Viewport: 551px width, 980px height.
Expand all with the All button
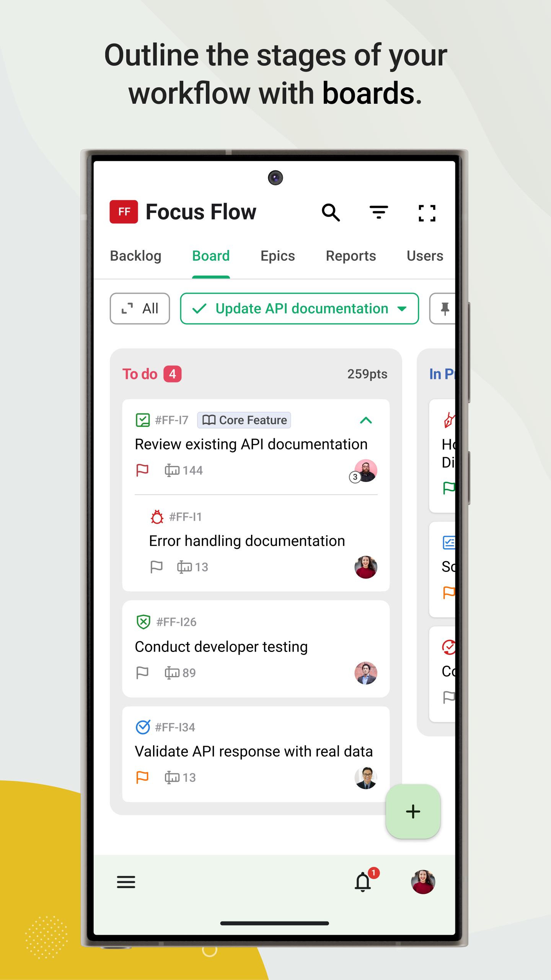[x=140, y=309]
